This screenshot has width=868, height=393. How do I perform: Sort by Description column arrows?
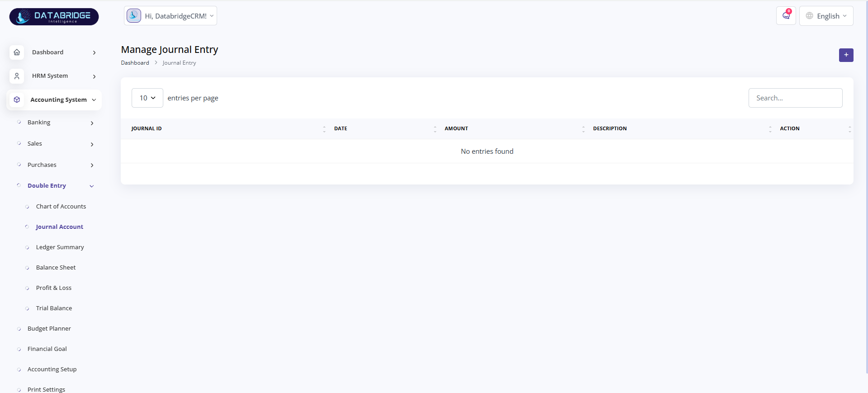click(770, 129)
